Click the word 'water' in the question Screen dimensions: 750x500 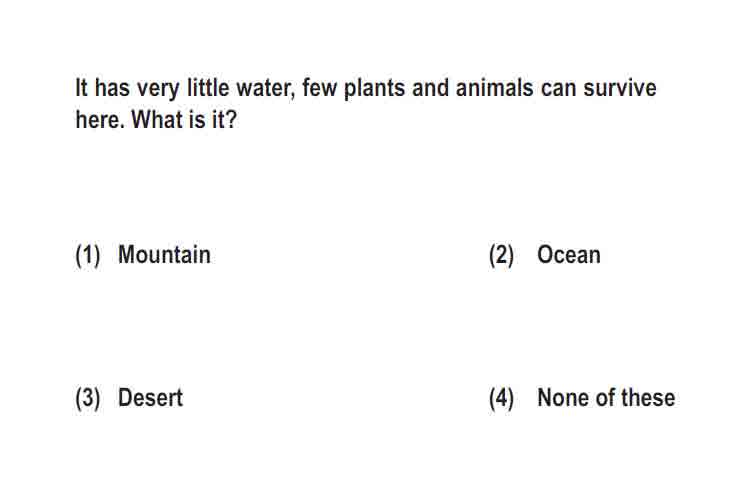point(265,88)
